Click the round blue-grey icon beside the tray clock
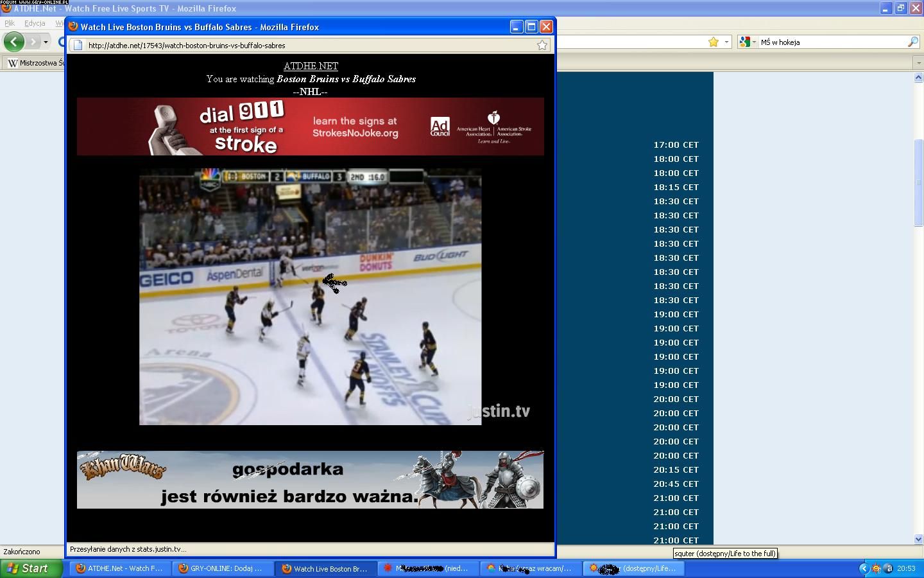The height and width of the screenshot is (578, 924). tap(889, 568)
